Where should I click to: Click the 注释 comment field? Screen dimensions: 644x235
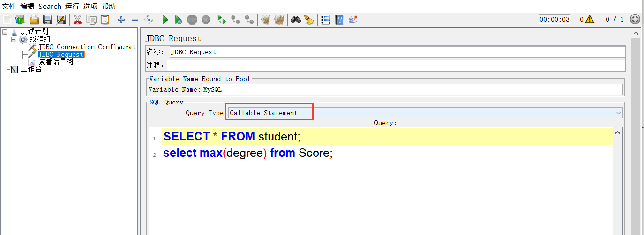396,65
